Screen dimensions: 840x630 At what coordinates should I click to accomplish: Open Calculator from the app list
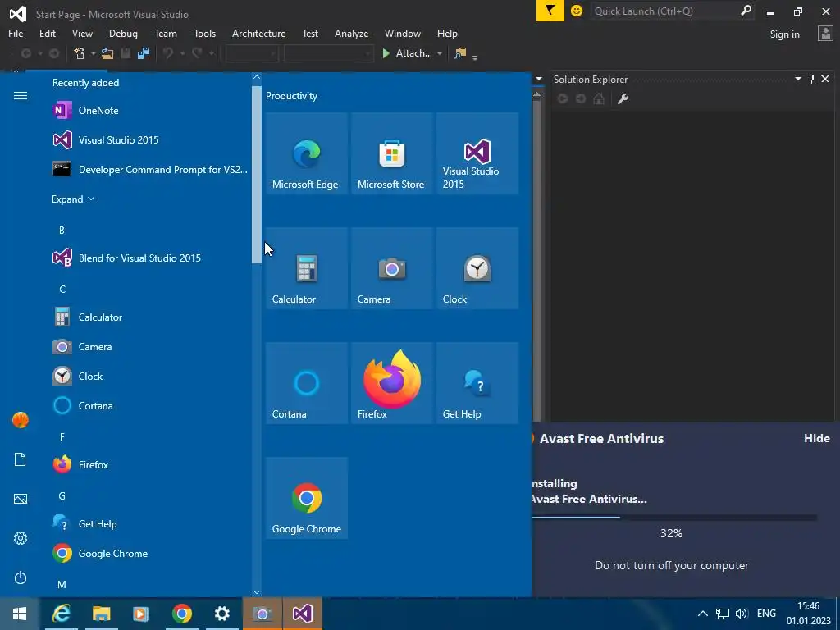(x=150, y=317)
